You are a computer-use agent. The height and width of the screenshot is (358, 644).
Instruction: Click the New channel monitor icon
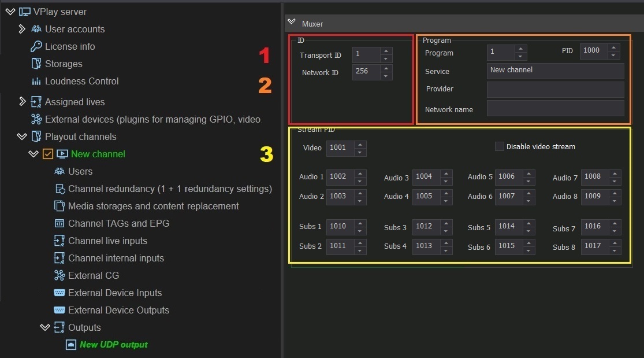62,154
